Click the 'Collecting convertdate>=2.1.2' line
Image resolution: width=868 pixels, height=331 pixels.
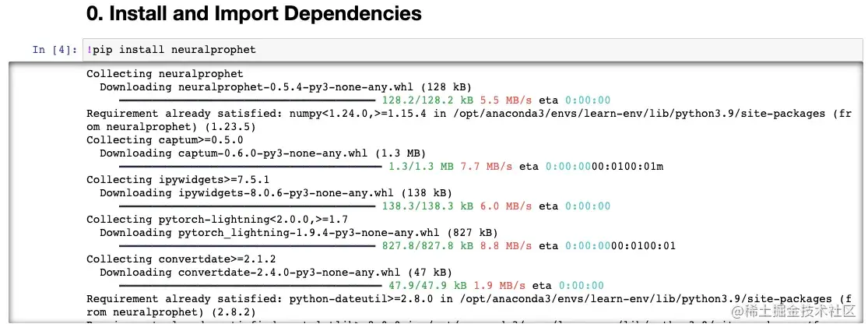coord(181,259)
